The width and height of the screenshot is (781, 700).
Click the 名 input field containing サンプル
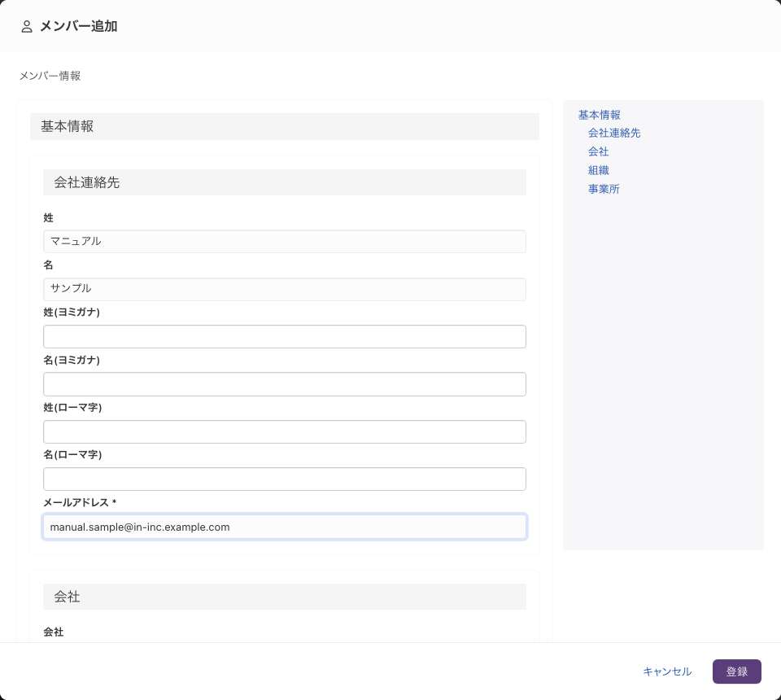tap(285, 289)
